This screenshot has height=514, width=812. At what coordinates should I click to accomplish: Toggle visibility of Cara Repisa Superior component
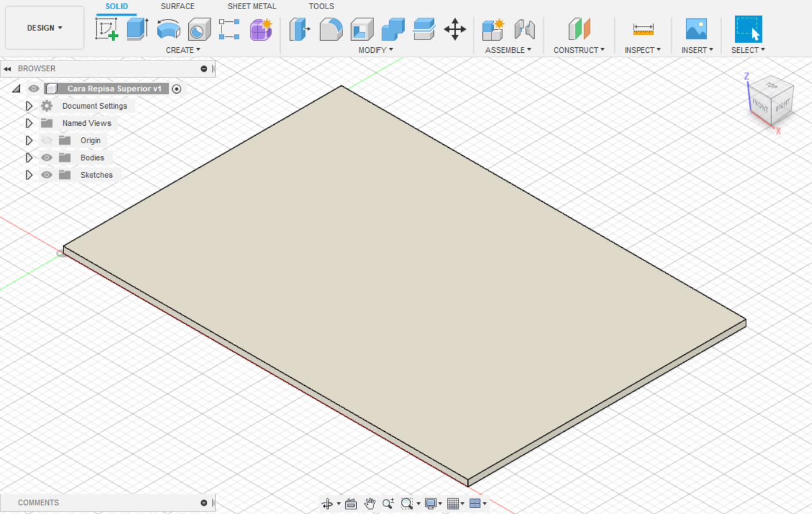click(34, 89)
